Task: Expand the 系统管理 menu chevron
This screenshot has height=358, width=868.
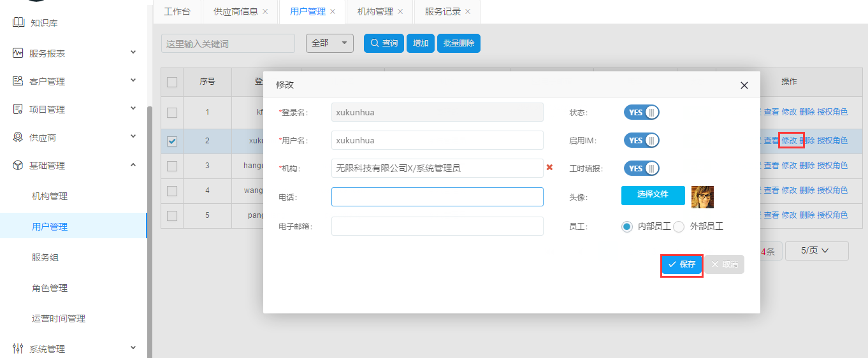Action: point(133,348)
